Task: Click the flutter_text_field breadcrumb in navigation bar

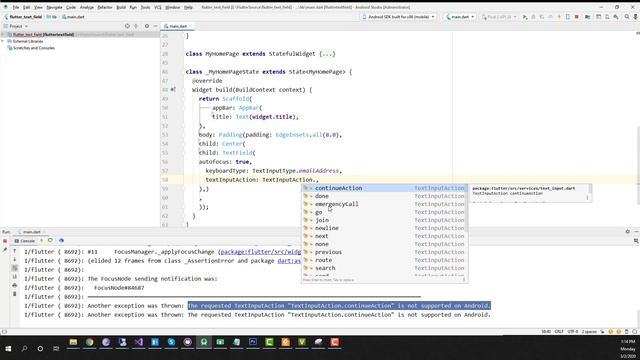Action: tap(23, 17)
